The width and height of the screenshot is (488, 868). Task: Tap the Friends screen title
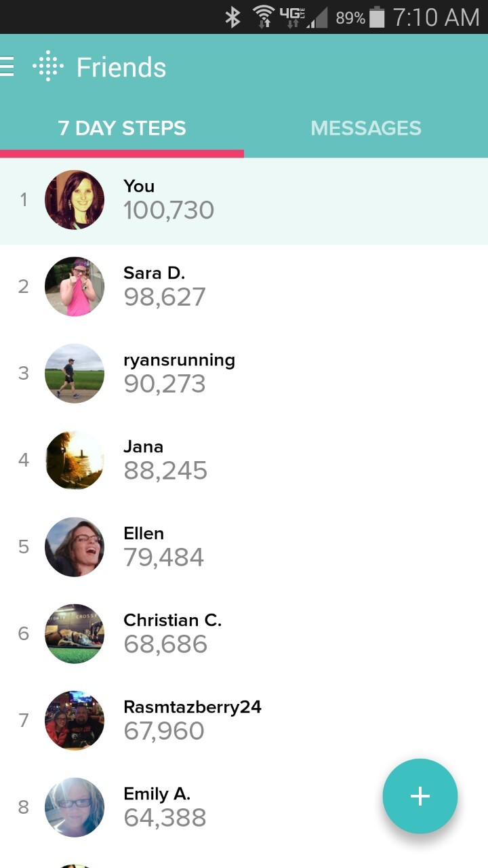click(x=121, y=67)
